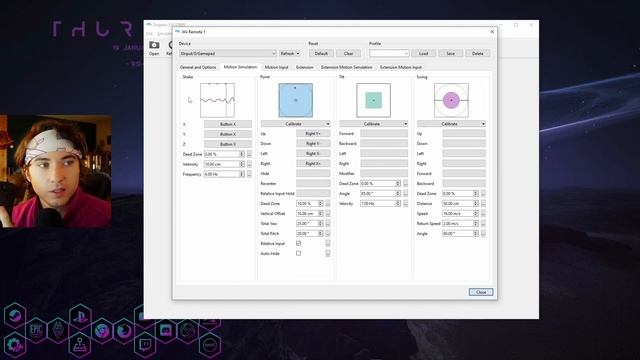Open the Twitch hexagon icon
This screenshot has height=360, width=640.
[x=145, y=344]
